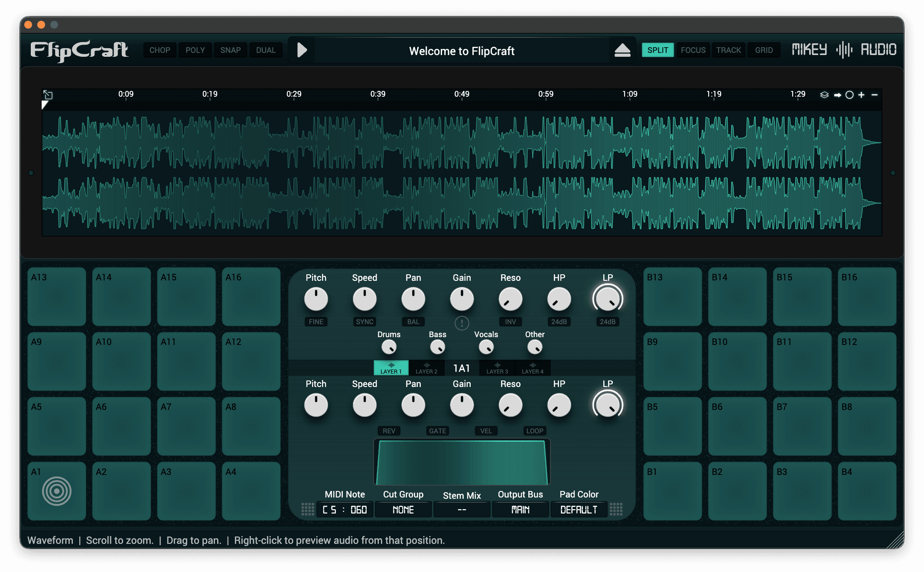Click the right arrow icon above the waveform
Screen dimensions: 924x572
tap(837, 95)
